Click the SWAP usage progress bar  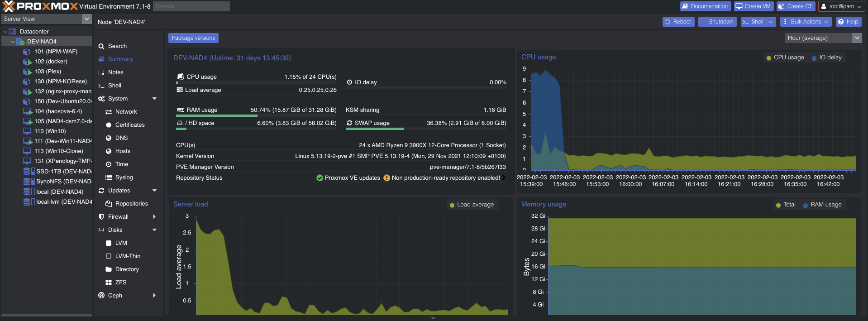click(x=426, y=129)
